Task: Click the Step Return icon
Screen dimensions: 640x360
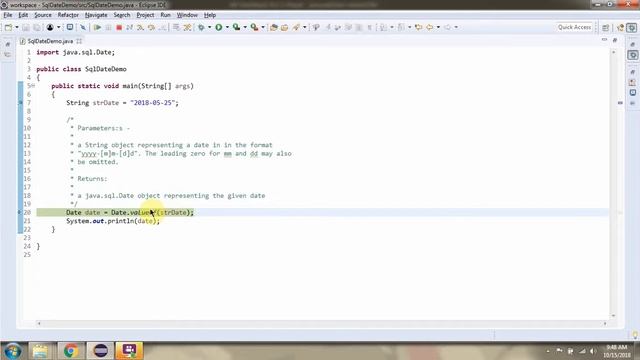Action: (x=162, y=27)
